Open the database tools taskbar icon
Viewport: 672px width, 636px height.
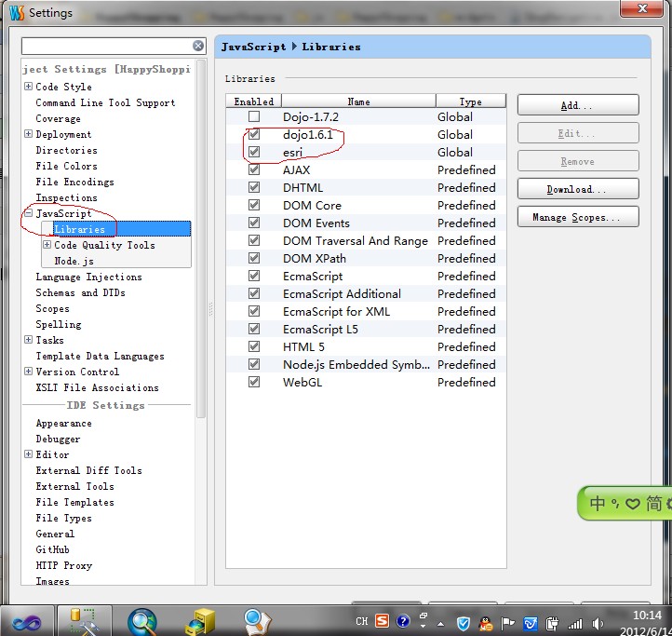point(85,621)
